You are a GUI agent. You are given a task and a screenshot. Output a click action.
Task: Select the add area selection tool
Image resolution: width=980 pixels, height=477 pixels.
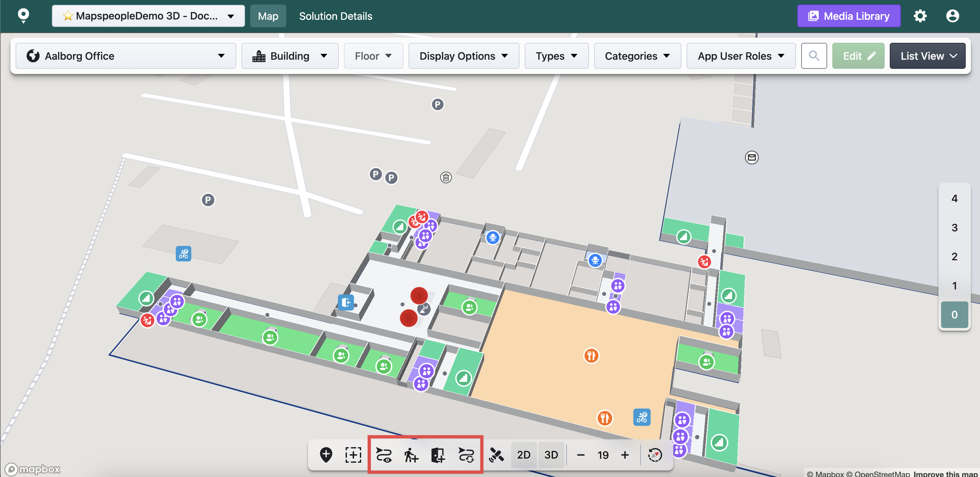click(353, 455)
